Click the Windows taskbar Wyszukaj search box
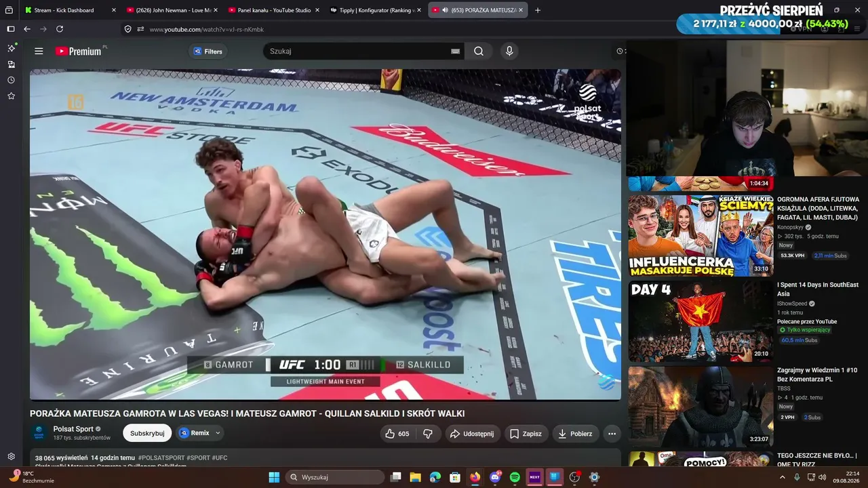This screenshot has width=868, height=488. pos(334,477)
